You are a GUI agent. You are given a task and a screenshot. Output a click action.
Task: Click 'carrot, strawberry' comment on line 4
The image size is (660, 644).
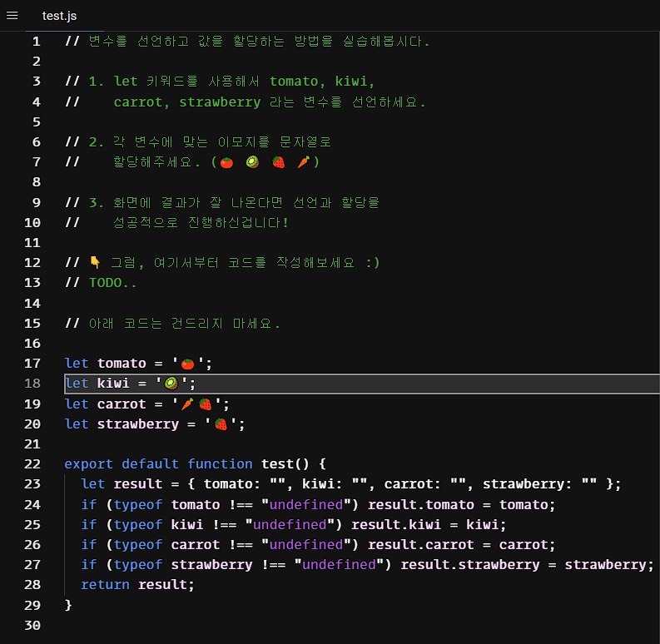pyautogui.click(x=187, y=102)
